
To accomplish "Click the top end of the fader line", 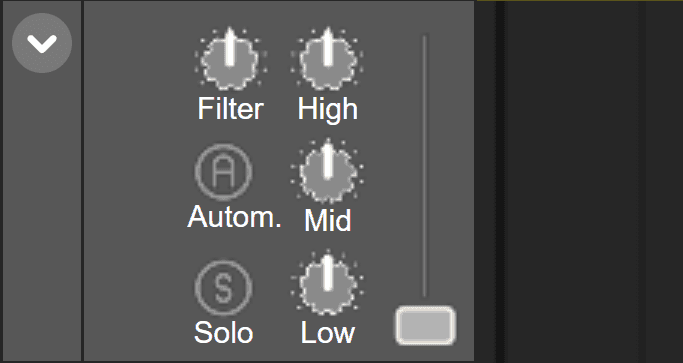I will [x=424, y=38].
